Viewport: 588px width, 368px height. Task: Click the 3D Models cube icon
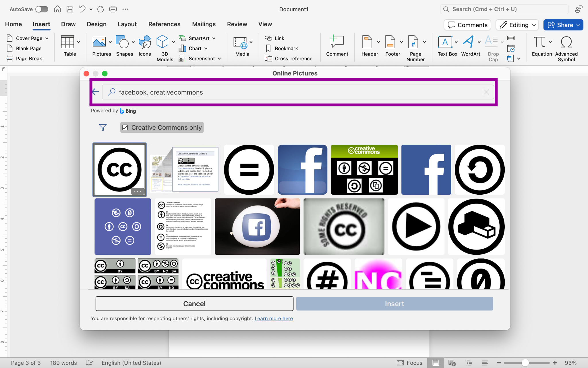(x=163, y=42)
